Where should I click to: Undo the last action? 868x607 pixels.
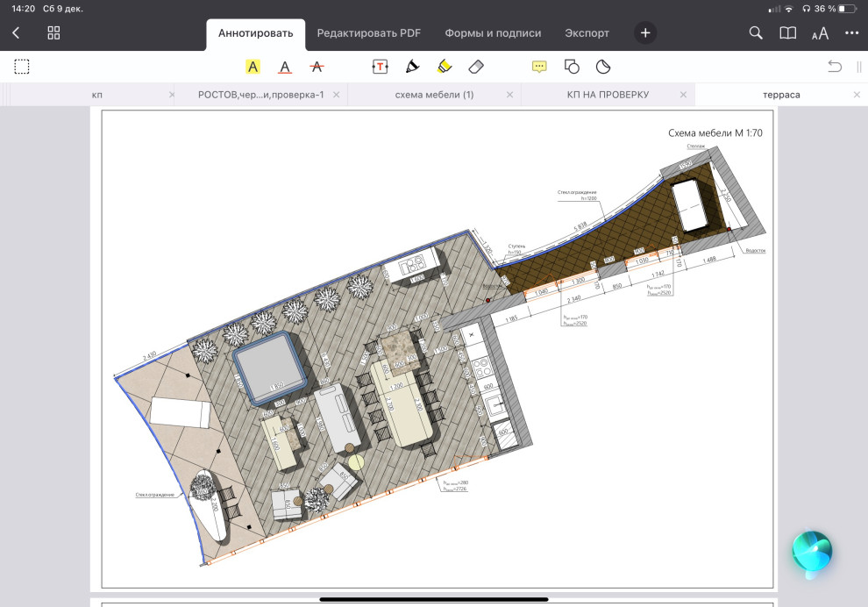pyautogui.click(x=834, y=67)
